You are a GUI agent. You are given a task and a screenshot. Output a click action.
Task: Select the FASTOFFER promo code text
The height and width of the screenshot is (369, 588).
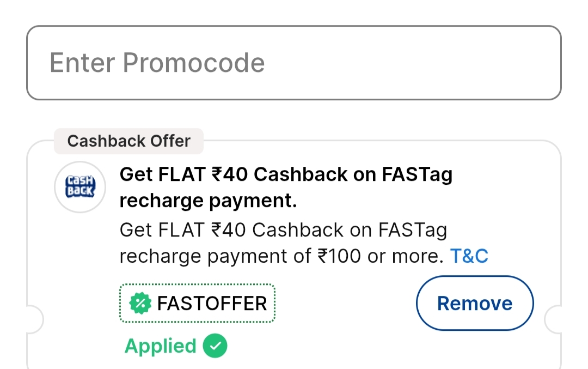tap(212, 304)
